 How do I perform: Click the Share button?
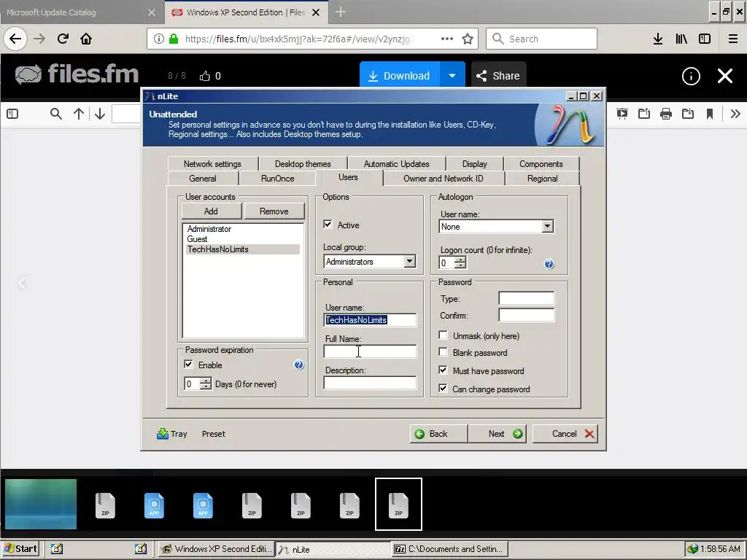pyautogui.click(x=499, y=76)
